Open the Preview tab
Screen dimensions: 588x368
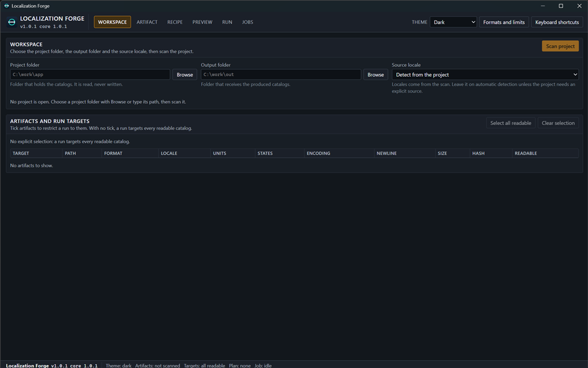click(202, 22)
